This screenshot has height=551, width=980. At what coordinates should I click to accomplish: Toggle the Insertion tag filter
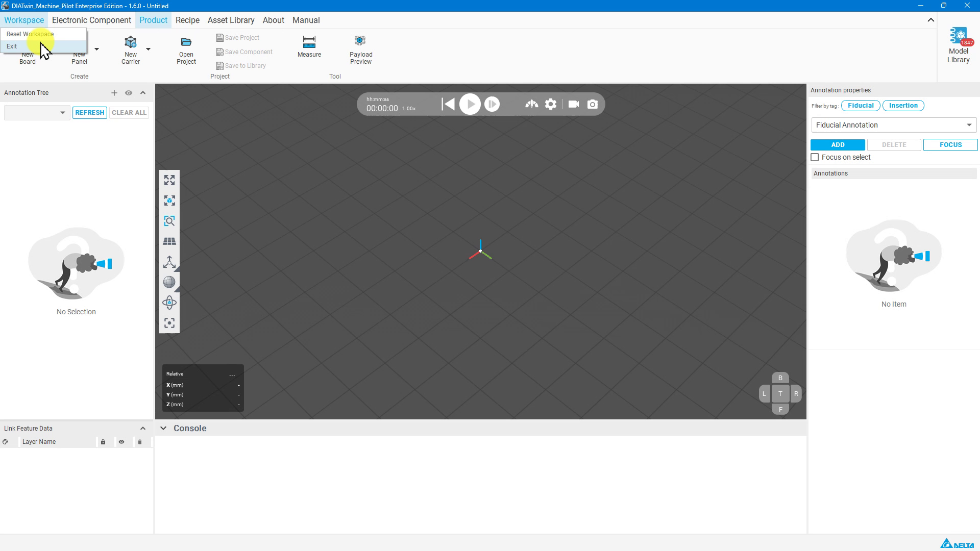click(903, 106)
